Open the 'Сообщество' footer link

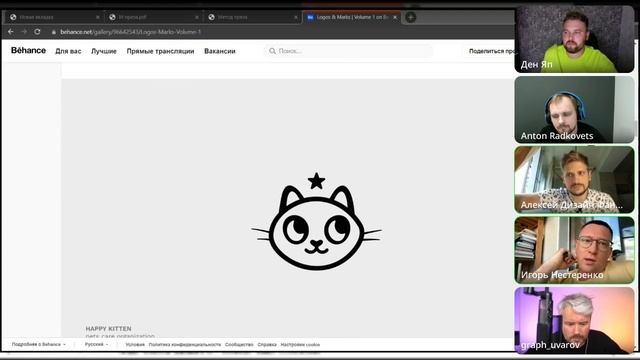[239, 345]
